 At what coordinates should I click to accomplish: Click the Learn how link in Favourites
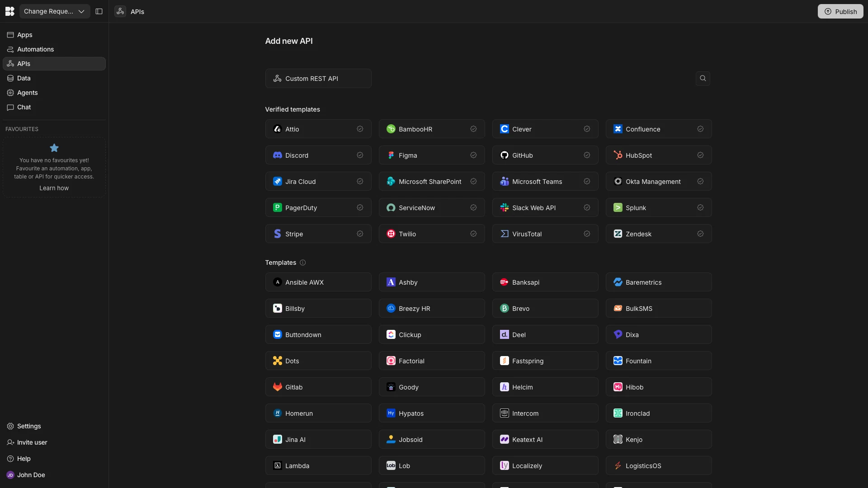click(x=54, y=188)
